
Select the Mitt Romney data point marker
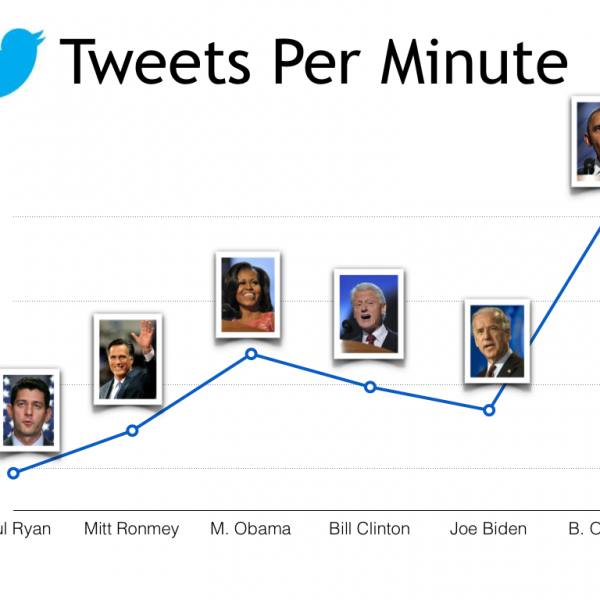pyautogui.click(x=132, y=431)
